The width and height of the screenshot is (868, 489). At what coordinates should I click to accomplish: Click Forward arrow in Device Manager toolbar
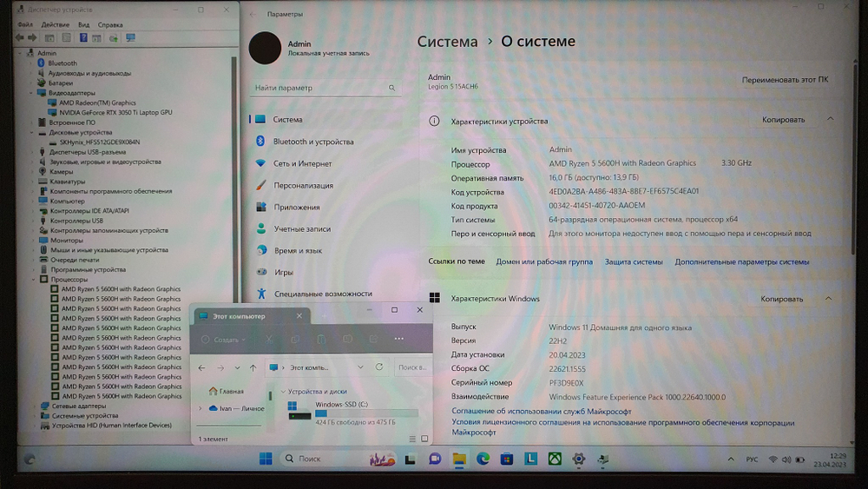point(32,37)
